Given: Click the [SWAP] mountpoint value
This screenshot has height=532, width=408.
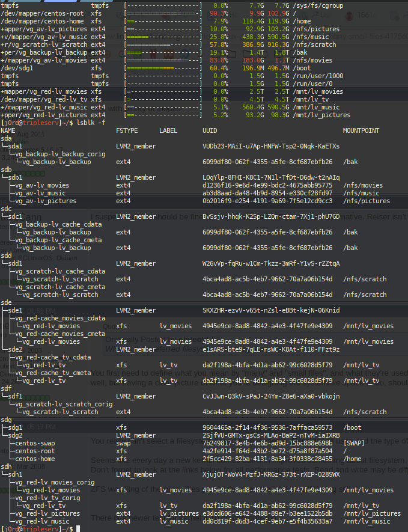Looking at the screenshot, I should pyautogui.click(x=354, y=443).
